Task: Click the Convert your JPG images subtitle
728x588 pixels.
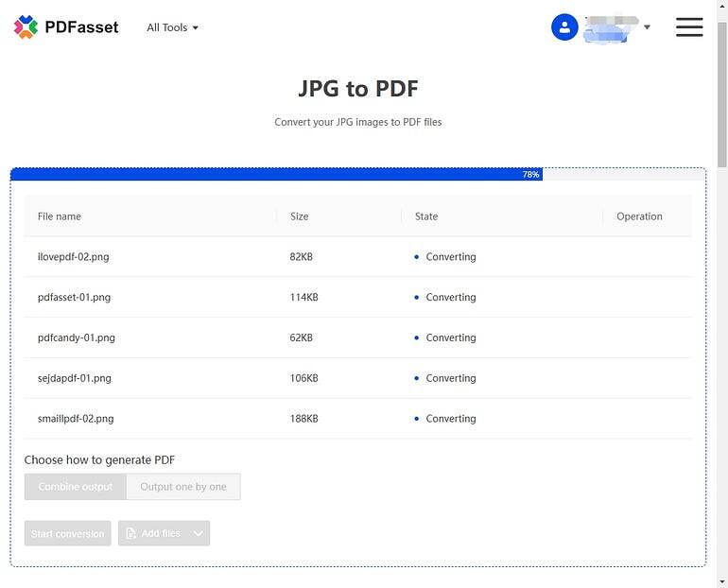Action: coord(358,122)
